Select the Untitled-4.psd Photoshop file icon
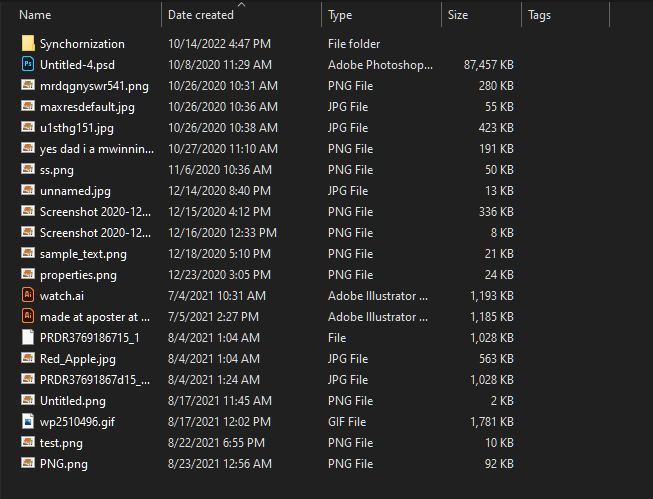Image resolution: width=653 pixels, height=499 pixels. [x=27, y=65]
